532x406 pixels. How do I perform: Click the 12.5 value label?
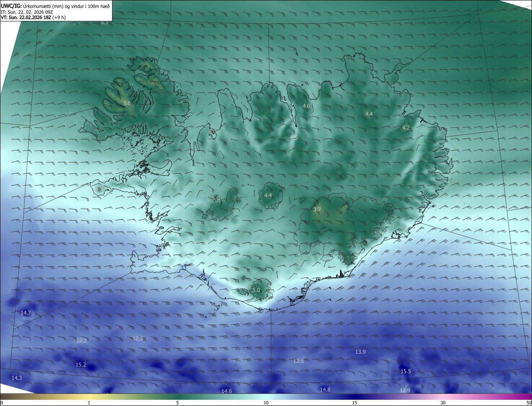point(298,361)
